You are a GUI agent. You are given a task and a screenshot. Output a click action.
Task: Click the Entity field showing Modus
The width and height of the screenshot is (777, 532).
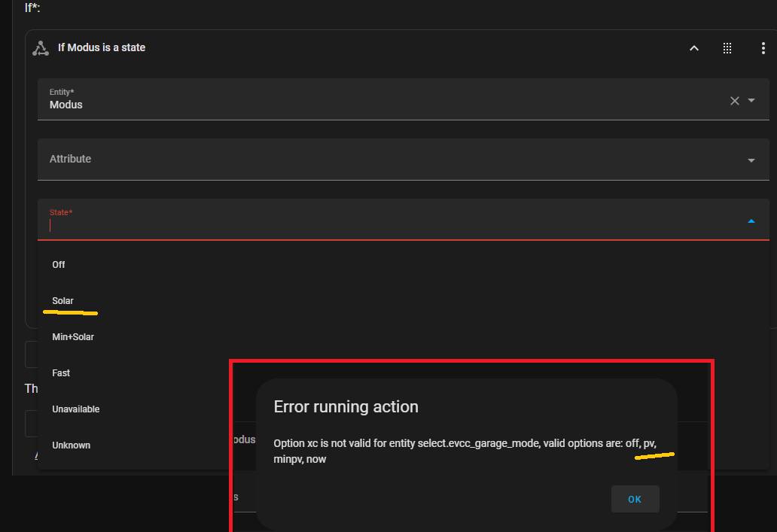pyautogui.click(x=404, y=99)
